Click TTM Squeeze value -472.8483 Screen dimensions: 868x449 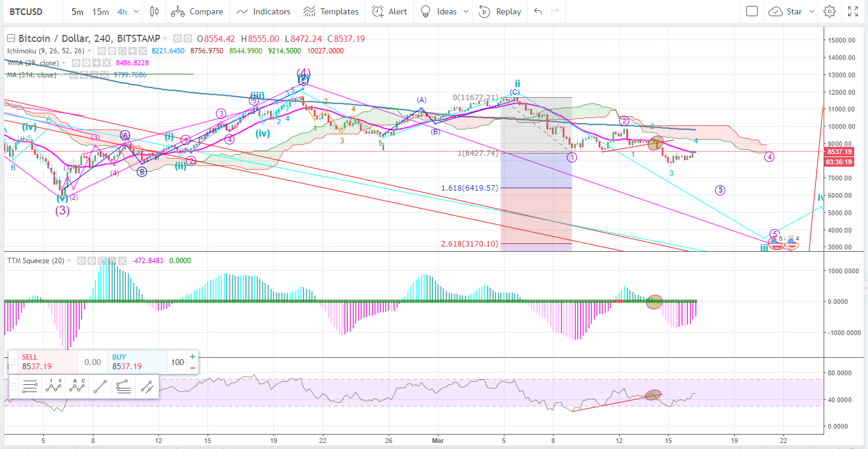tap(148, 261)
